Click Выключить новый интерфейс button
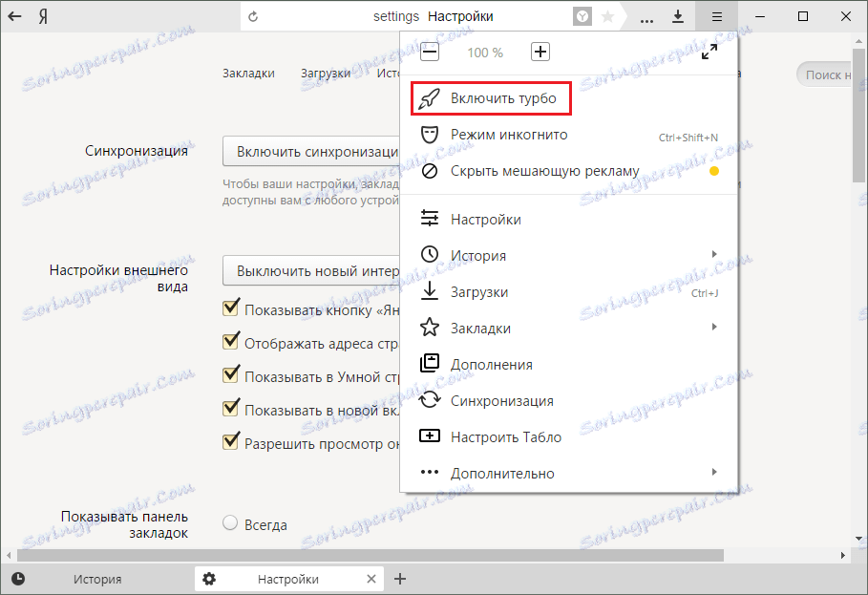Image resolution: width=868 pixels, height=595 pixels. tap(311, 270)
